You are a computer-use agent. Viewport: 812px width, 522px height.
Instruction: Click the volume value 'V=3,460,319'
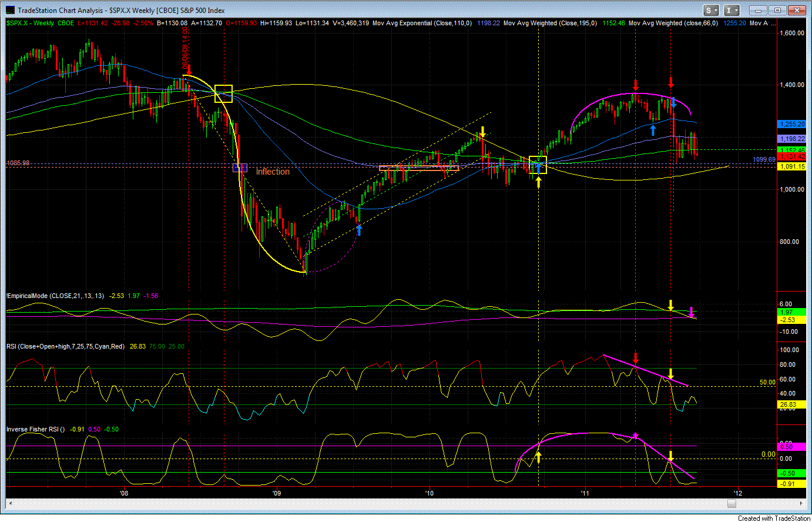pyautogui.click(x=350, y=24)
